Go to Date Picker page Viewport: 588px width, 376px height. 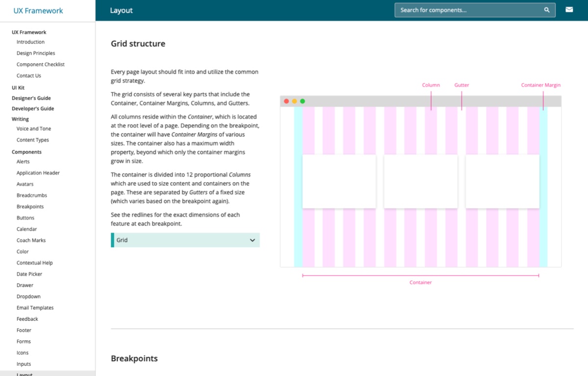[x=29, y=274]
